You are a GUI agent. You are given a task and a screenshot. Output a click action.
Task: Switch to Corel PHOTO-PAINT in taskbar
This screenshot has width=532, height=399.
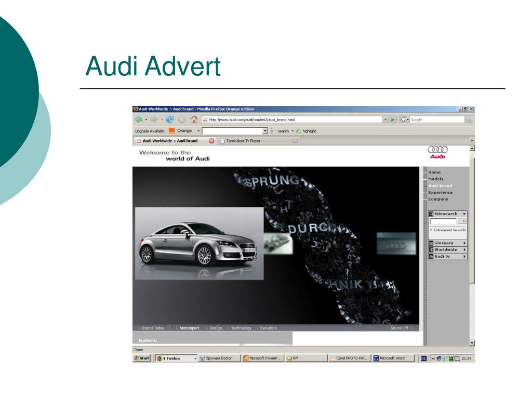(x=350, y=358)
